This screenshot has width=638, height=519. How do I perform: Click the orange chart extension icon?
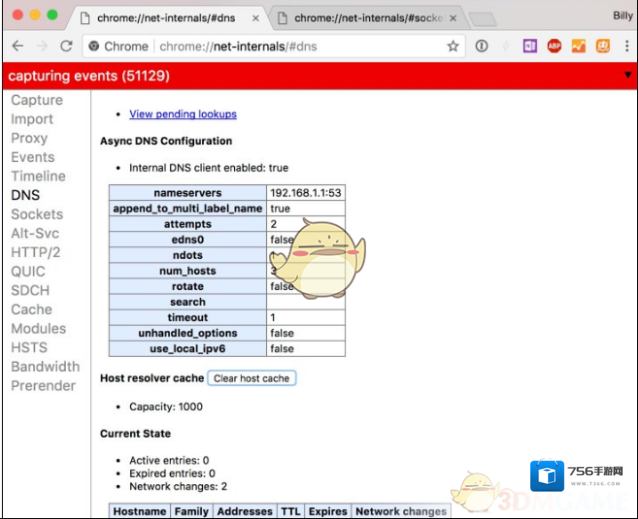(x=578, y=46)
